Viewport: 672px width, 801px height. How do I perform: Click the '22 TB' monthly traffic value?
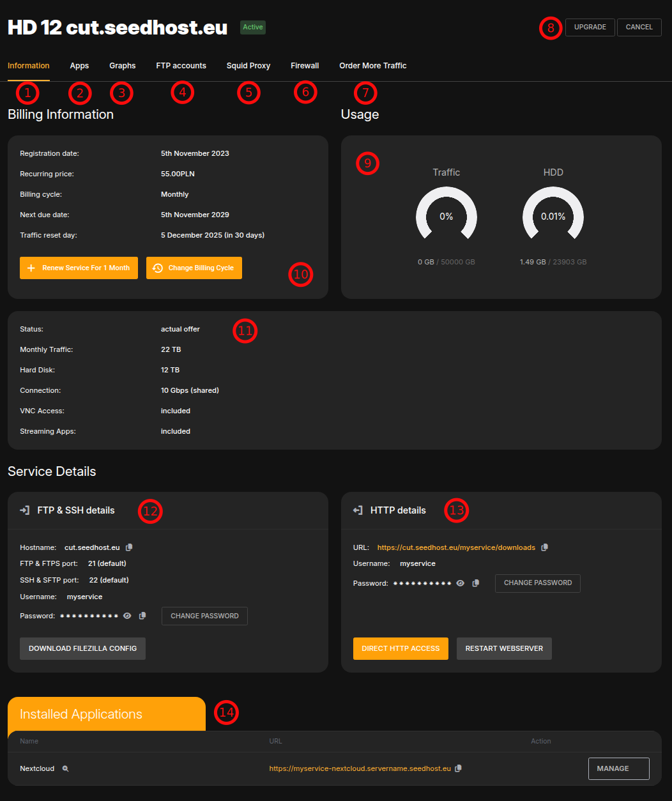(171, 349)
